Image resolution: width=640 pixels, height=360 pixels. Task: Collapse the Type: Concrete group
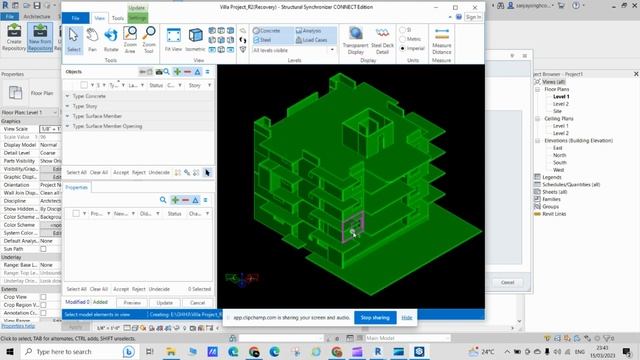(x=67, y=96)
